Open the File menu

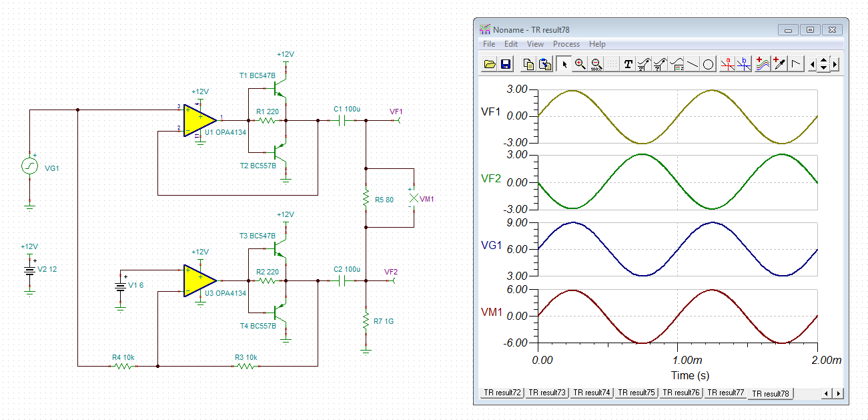[489, 44]
